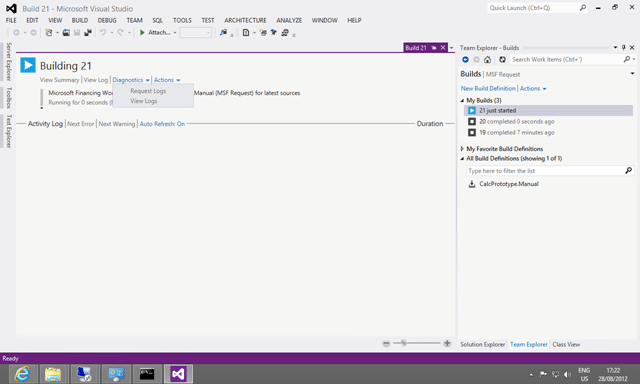The width and height of the screenshot is (640, 384).
Task: Open the Actions dropdown in Team Explorer
Action: click(x=533, y=89)
